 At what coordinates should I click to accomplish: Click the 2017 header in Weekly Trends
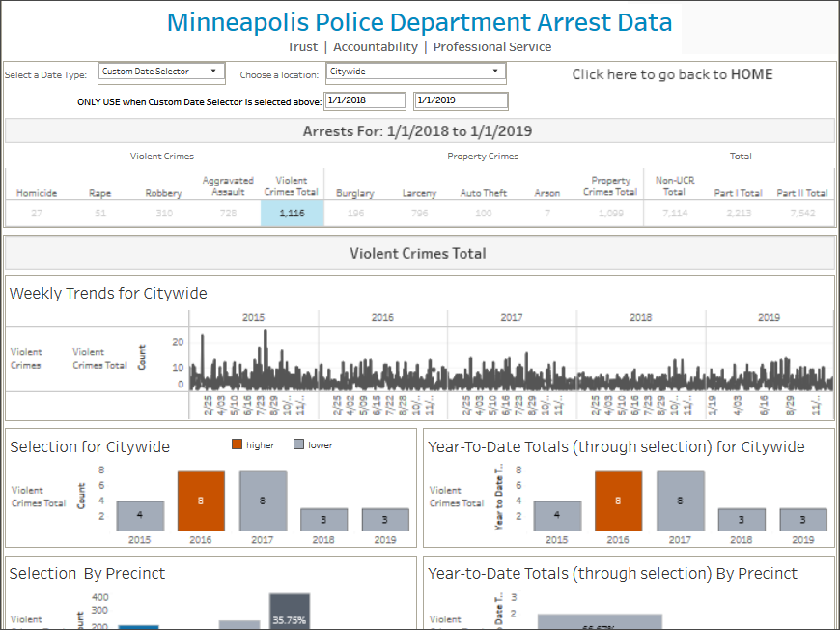click(x=512, y=317)
